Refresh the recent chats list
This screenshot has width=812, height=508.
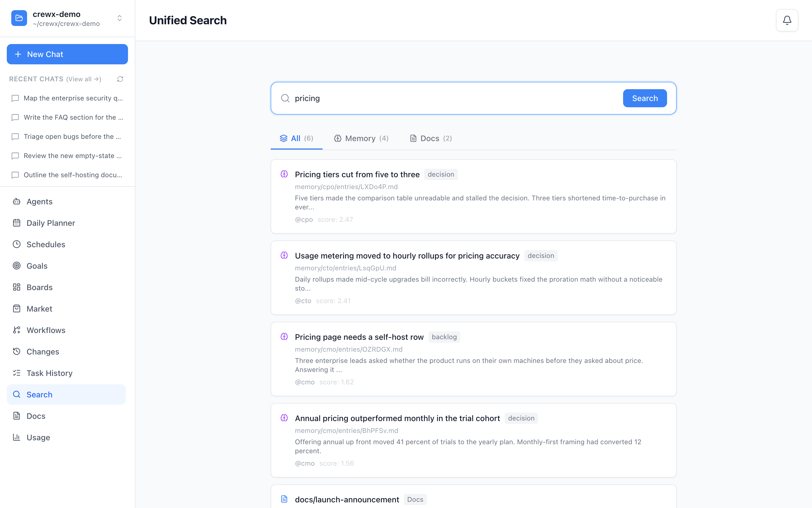[x=120, y=79]
